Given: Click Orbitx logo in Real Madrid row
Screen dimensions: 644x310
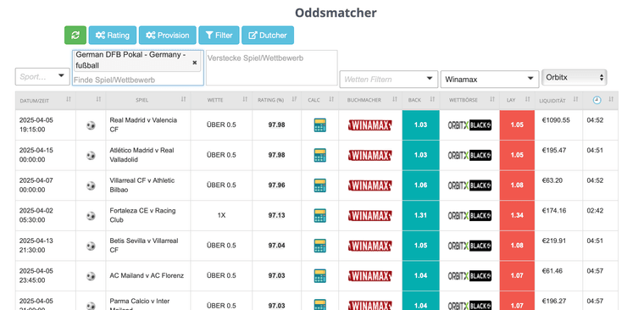Looking at the screenshot, I should tap(469, 125).
